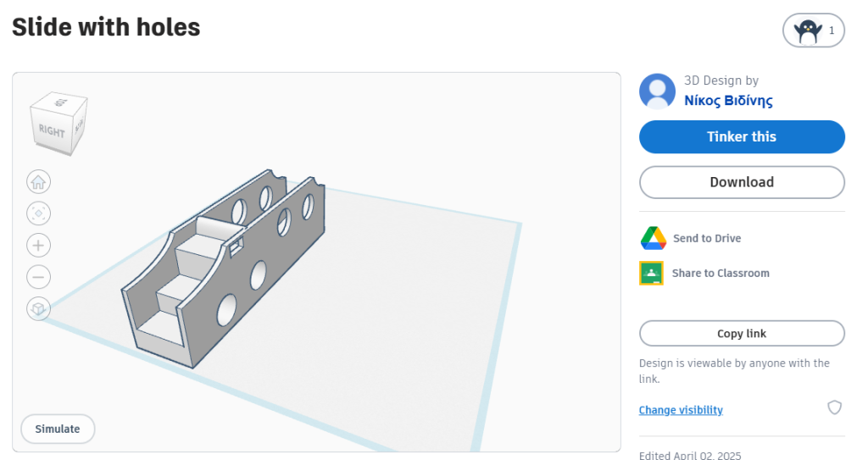
Task: Fit all objects in view
Action: [38, 213]
